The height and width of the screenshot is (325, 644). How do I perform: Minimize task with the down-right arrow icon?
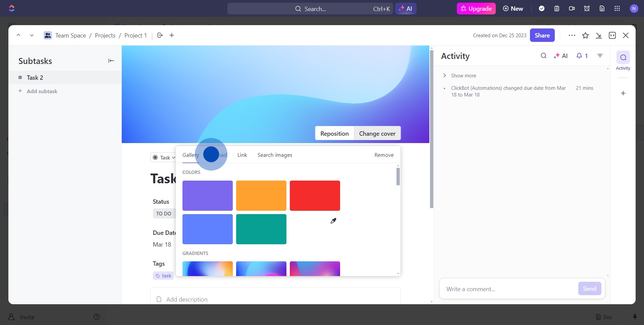click(x=599, y=35)
